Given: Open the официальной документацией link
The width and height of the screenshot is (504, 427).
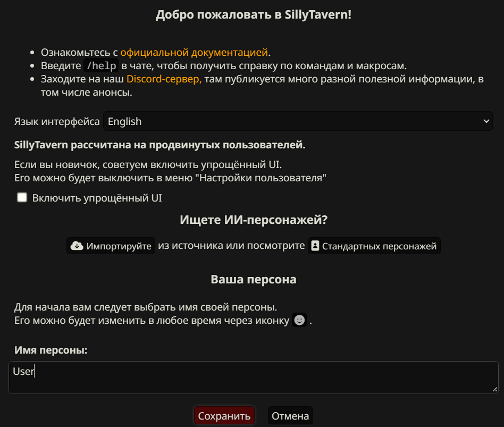Looking at the screenshot, I should point(195,52).
